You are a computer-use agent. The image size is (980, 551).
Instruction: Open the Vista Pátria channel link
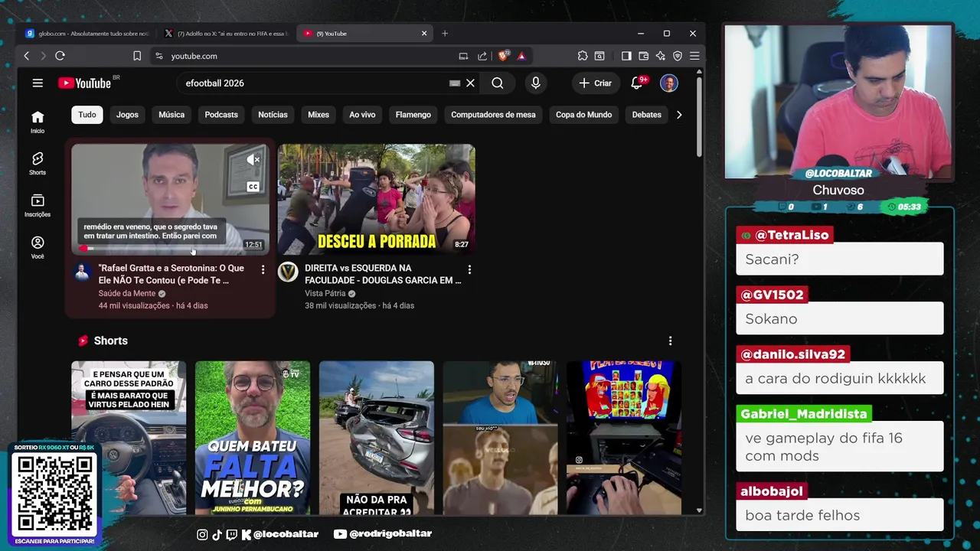325,293
